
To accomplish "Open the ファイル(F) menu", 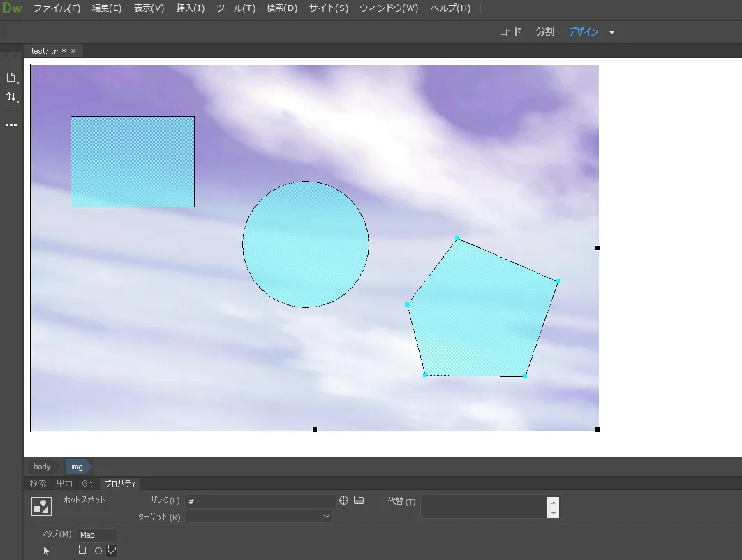I will click(x=57, y=8).
